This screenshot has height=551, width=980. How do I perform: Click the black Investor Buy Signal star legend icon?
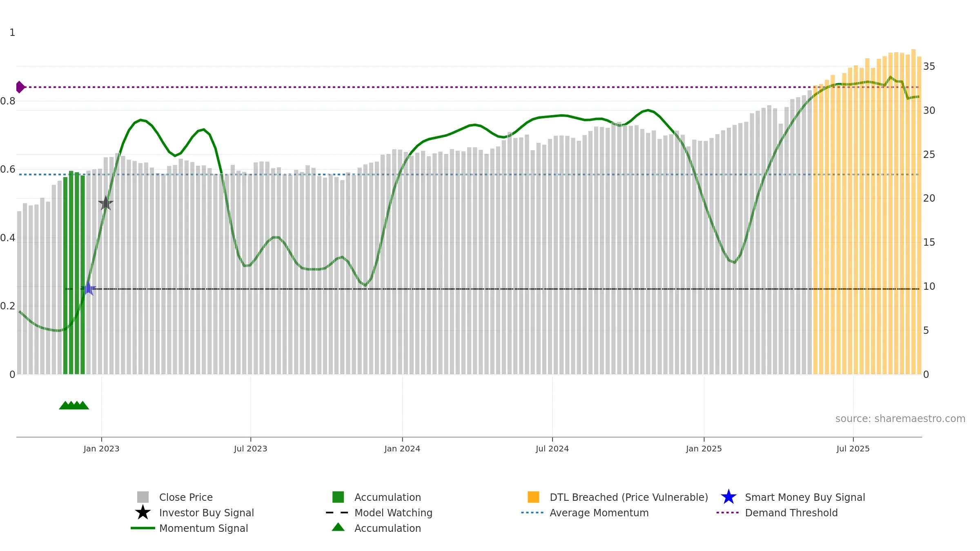pyautogui.click(x=143, y=512)
